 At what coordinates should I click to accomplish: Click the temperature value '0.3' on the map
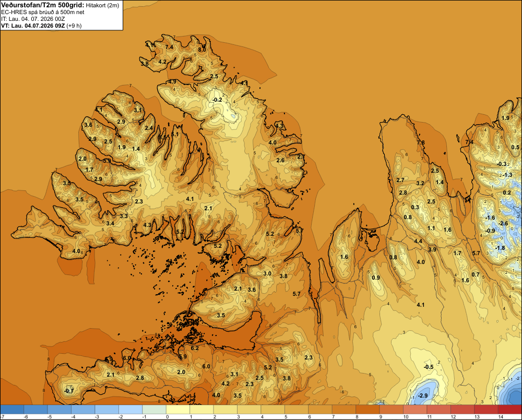click(415, 207)
